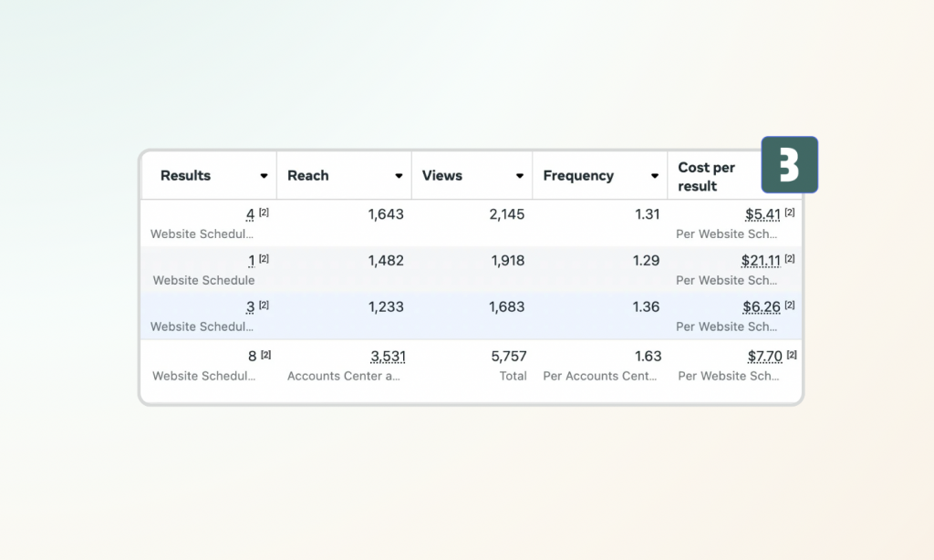Expand the Reach column dropdown arrow

399,176
